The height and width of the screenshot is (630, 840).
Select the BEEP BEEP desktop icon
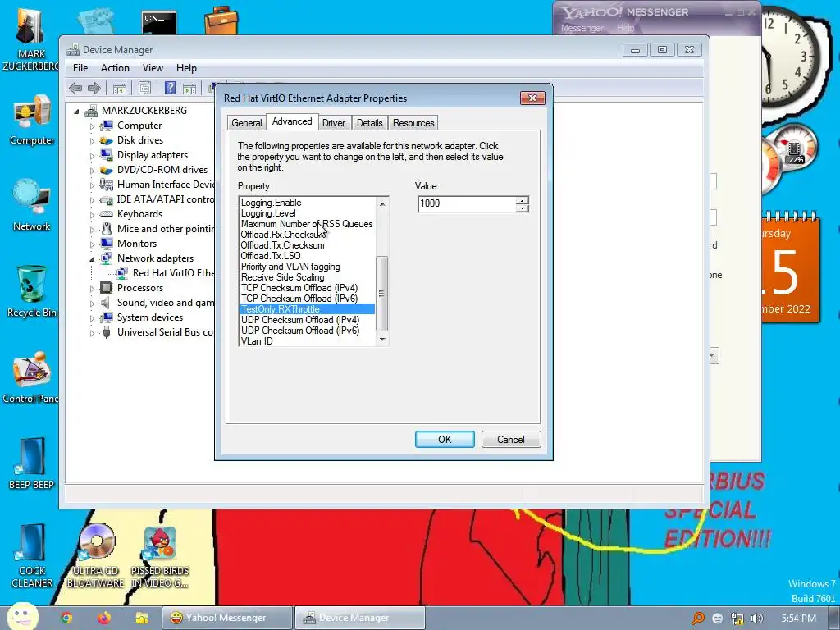point(32,464)
